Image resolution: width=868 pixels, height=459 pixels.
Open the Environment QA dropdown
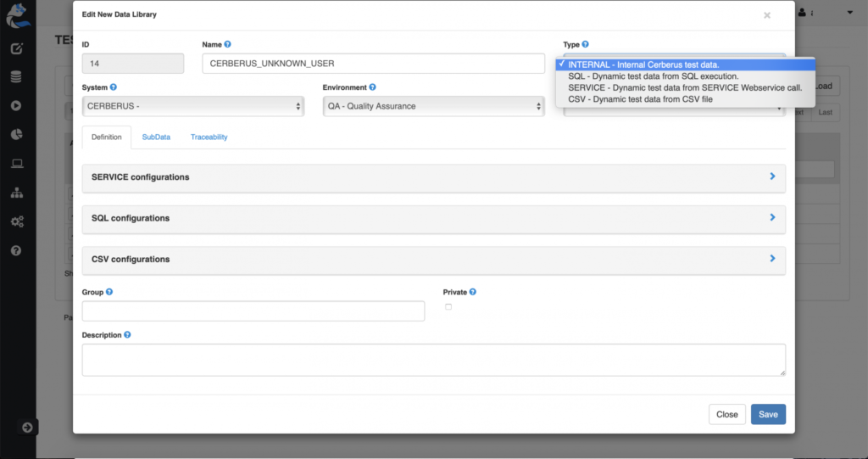[x=433, y=106]
